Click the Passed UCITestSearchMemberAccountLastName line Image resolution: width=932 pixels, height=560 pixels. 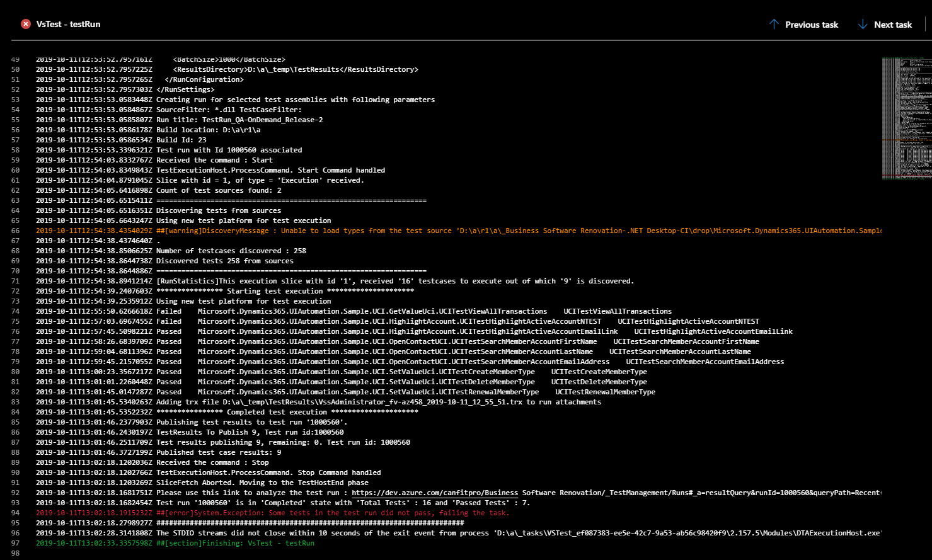pos(393,351)
